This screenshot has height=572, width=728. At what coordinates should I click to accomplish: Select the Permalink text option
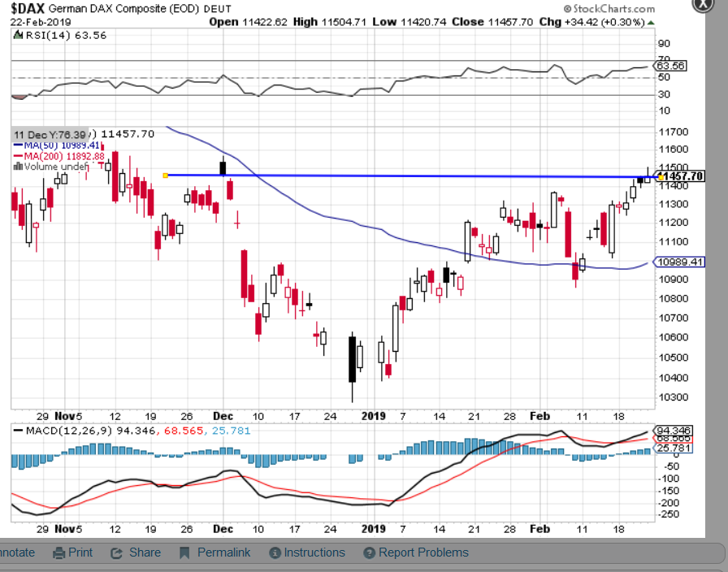click(x=223, y=552)
